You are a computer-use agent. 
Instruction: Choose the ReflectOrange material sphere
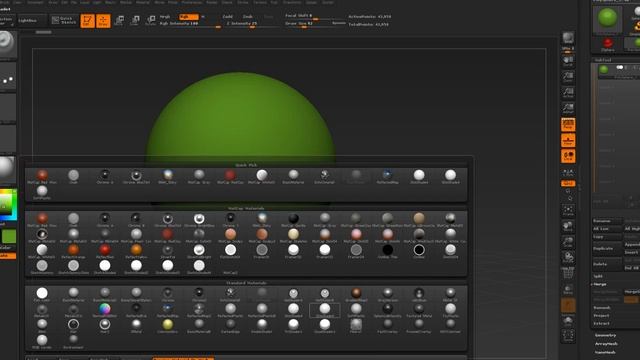pyautogui.click(x=73, y=251)
